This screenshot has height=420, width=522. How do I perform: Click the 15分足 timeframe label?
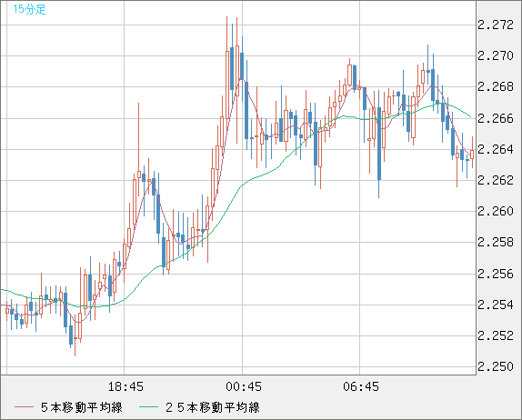29,9
